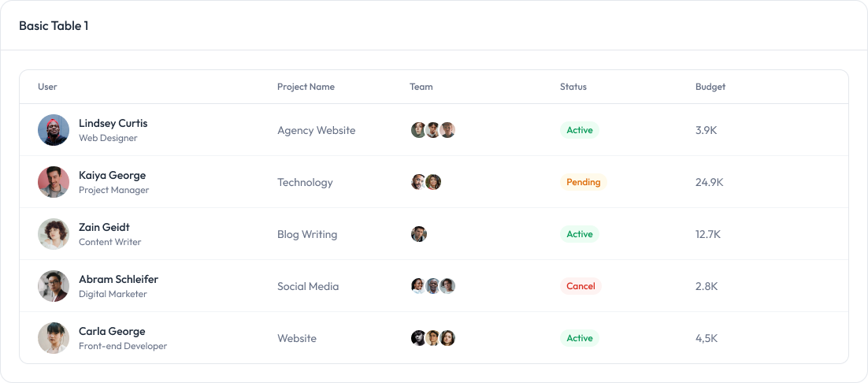Click the single team avatar for Blog Writing

click(419, 234)
